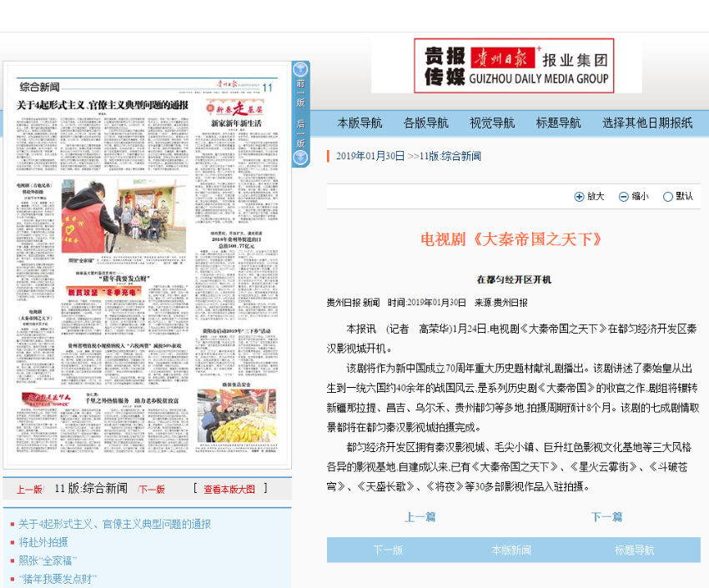Open the Guizhou Daily Media Group logo

514,66
